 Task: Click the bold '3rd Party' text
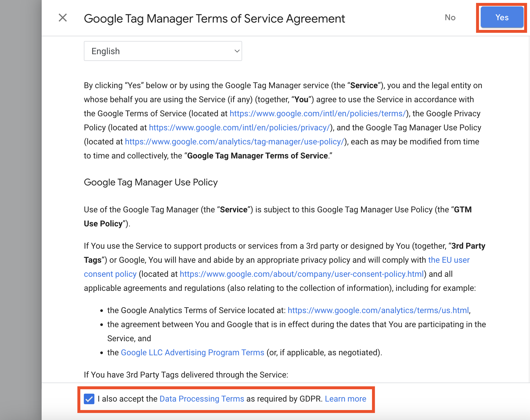coord(468,246)
